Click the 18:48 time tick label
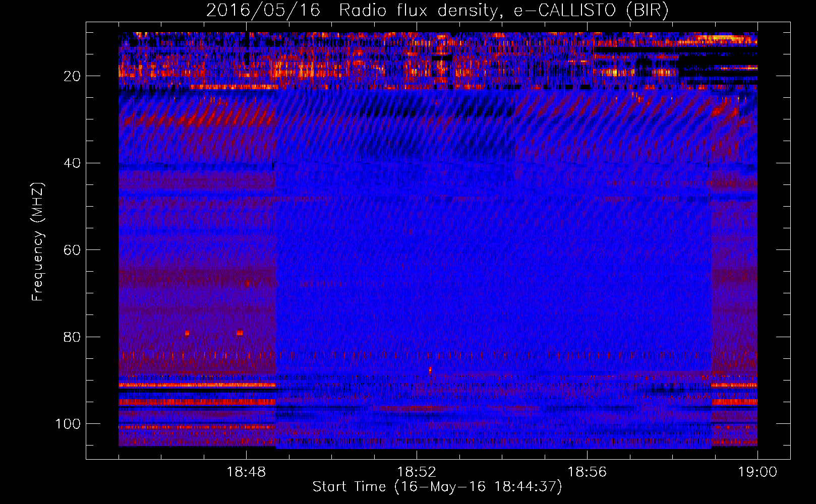 (x=246, y=472)
